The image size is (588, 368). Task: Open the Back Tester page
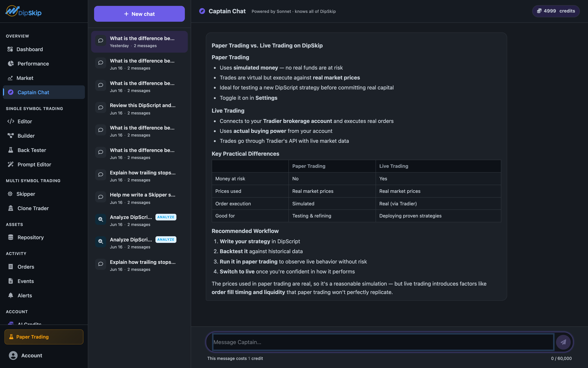[x=44, y=150]
